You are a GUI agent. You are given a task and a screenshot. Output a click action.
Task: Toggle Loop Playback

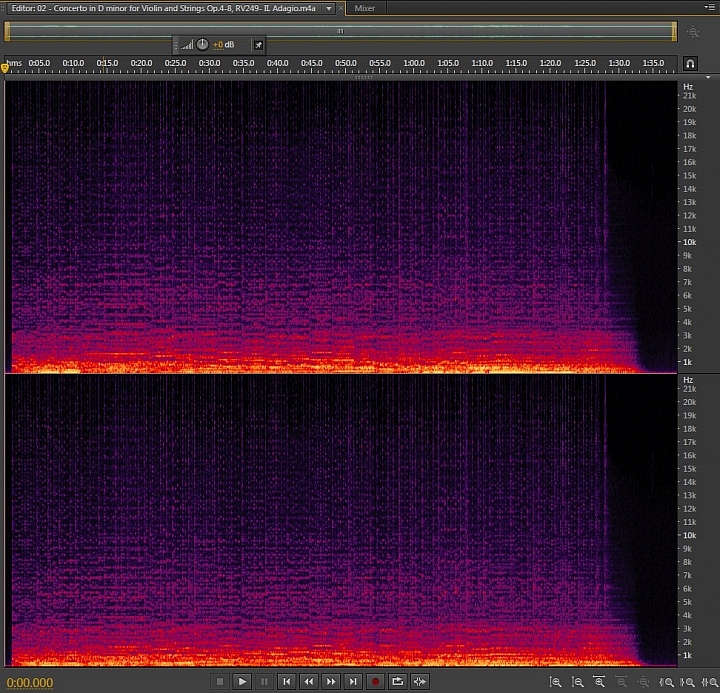(x=397, y=682)
